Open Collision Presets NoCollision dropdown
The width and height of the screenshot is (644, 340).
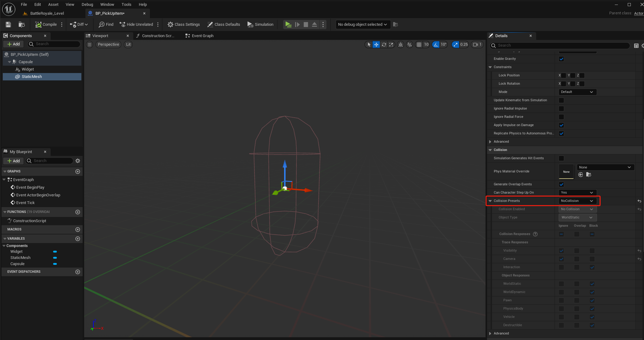(x=577, y=201)
